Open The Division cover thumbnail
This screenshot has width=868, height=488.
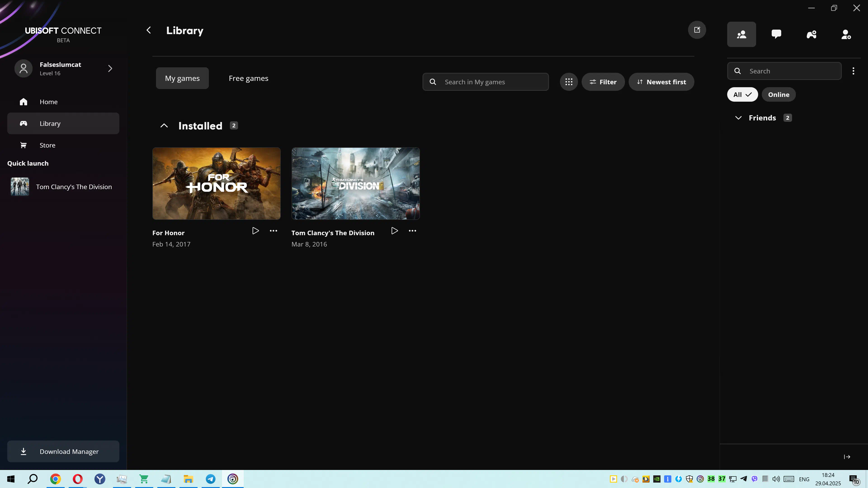tap(356, 183)
